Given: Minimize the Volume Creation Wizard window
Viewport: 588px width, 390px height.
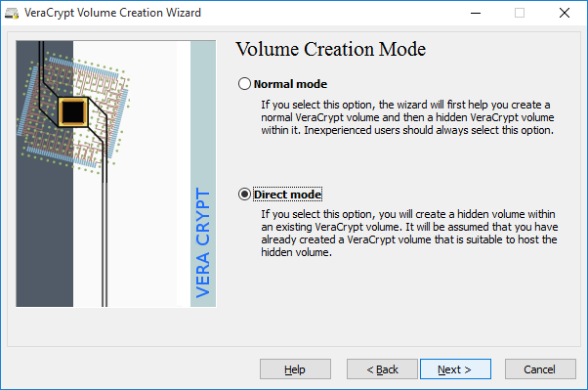Looking at the screenshot, I should 476,13.
